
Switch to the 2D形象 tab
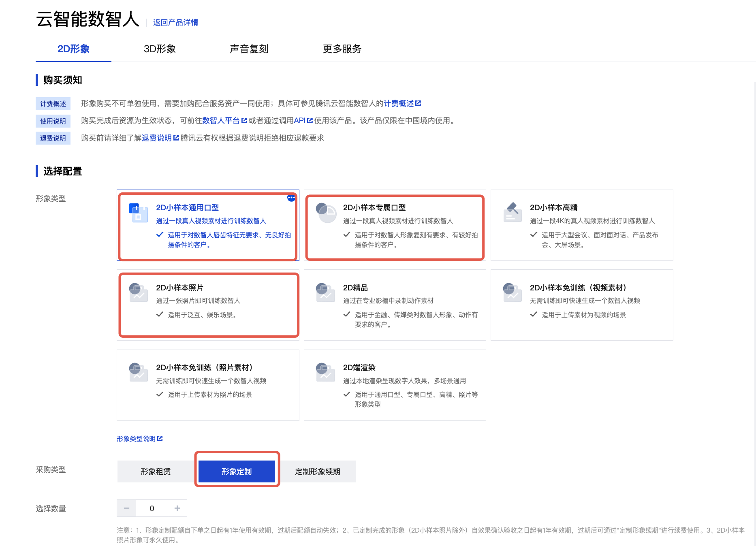coord(73,49)
